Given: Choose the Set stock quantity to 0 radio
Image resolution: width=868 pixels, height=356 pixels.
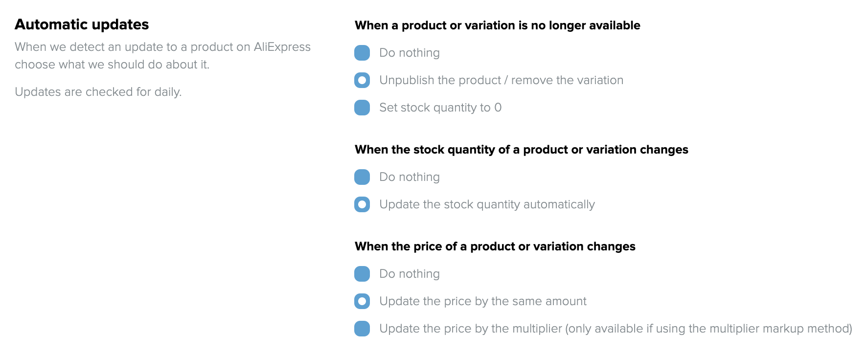Looking at the screenshot, I should point(362,108).
